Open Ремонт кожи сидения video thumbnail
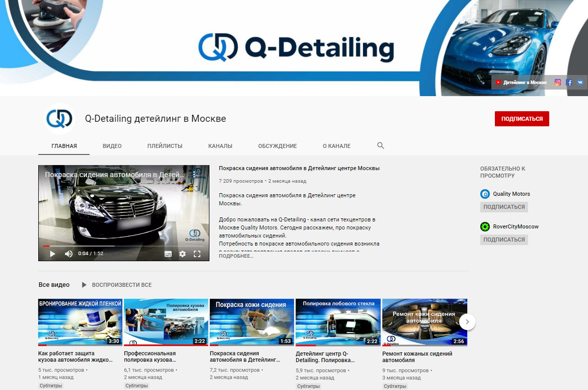Viewport: 588px width, 390px height. (x=424, y=322)
